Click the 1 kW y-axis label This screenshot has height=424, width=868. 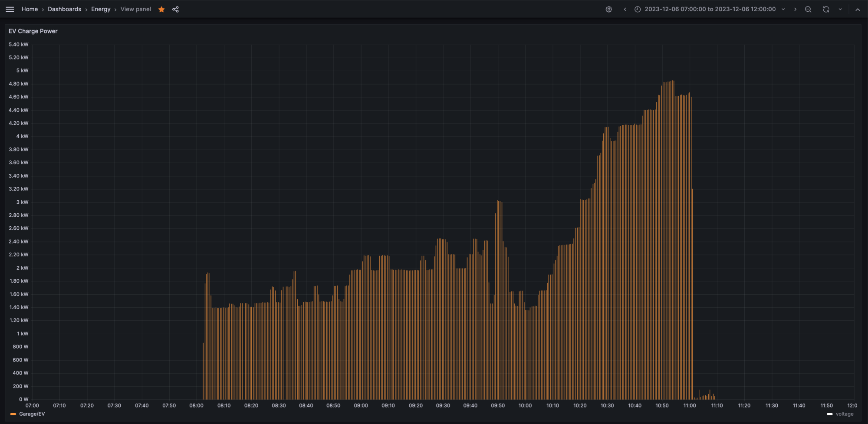[x=23, y=334]
